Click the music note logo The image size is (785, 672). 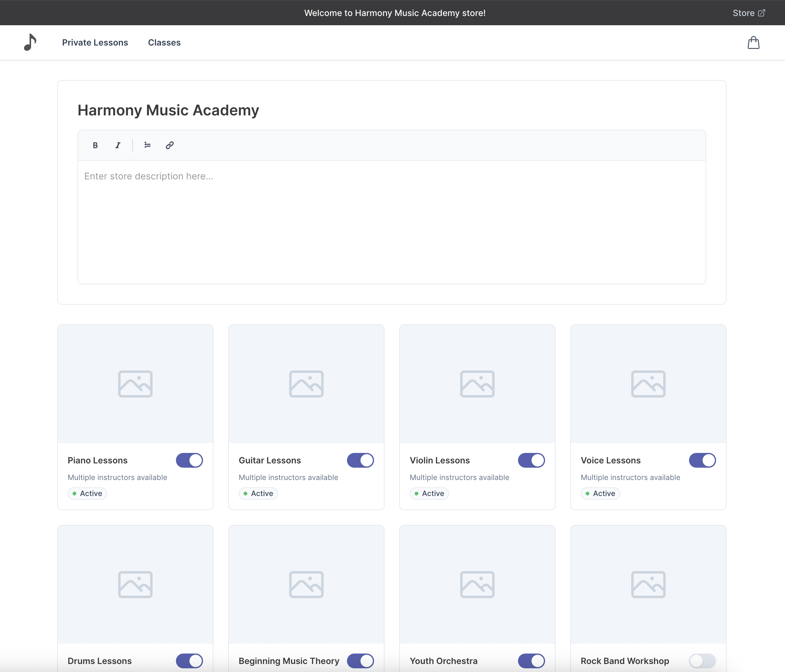[30, 42]
